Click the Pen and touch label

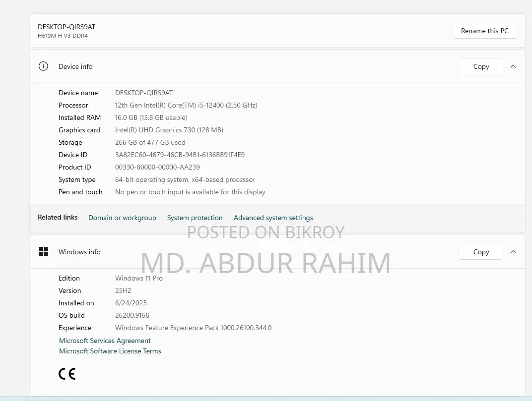(x=80, y=192)
